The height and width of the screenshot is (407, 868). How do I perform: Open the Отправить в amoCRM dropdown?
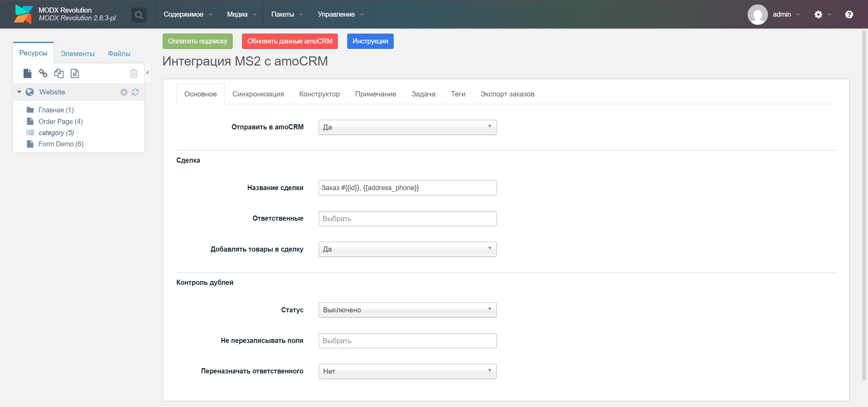(x=408, y=127)
